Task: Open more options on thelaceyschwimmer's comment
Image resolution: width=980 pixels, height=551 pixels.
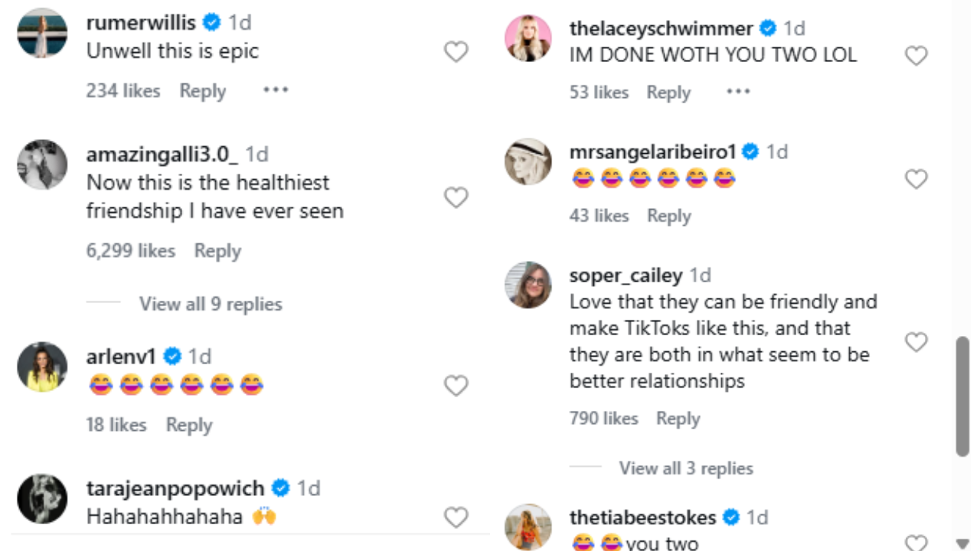Action: tap(738, 92)
